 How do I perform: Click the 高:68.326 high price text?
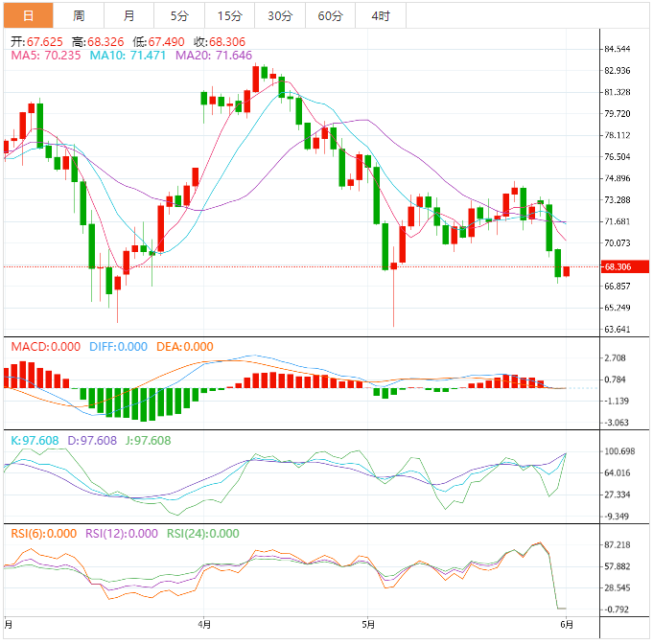pyautogui.click(x=98, y=41)
